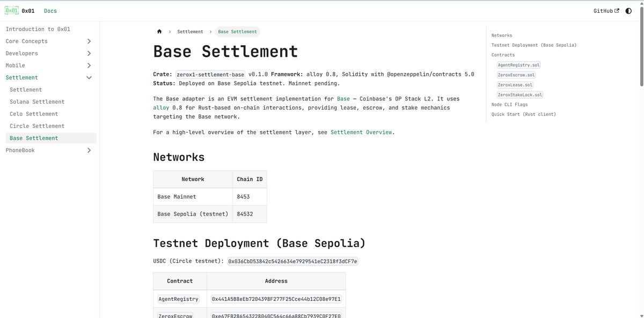
Task: Click the Networks heading
Action: (x=179, y=157)
